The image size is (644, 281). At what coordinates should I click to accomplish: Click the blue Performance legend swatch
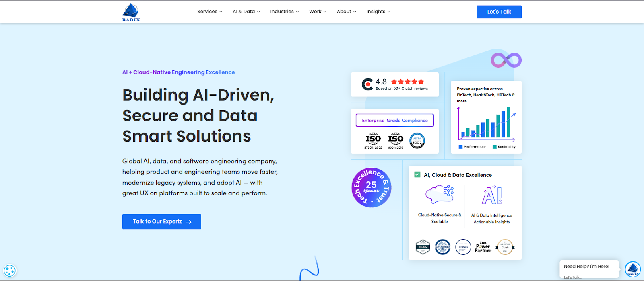[460, 147]
